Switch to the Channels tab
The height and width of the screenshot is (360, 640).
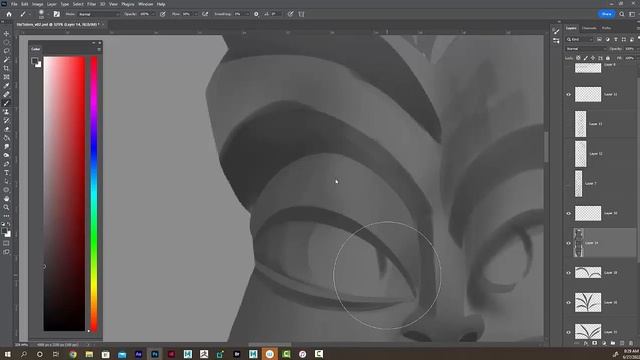tap(589, 28)
